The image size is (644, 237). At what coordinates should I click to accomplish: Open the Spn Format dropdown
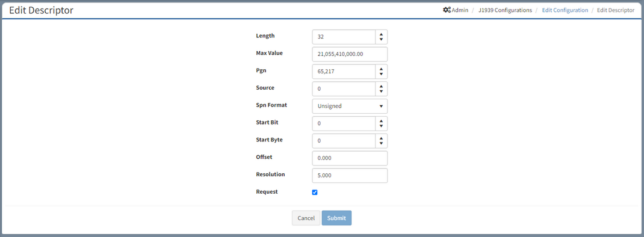pyautogui.click(x=350, y=106)
